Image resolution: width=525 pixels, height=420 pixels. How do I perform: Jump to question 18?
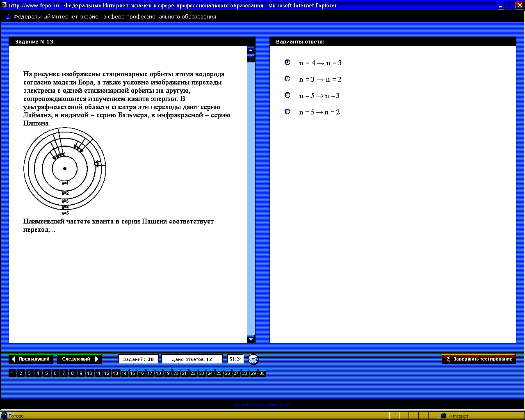pos(158,373)
